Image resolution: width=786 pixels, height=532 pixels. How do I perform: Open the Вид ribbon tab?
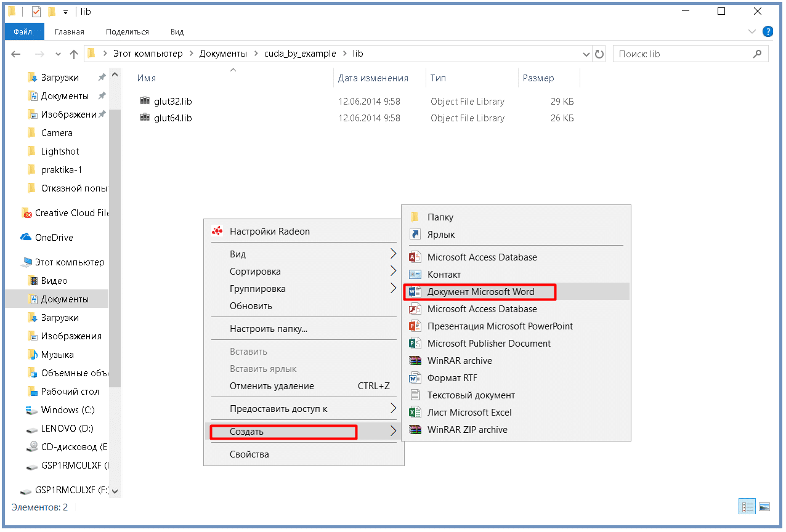click(177, 31)
